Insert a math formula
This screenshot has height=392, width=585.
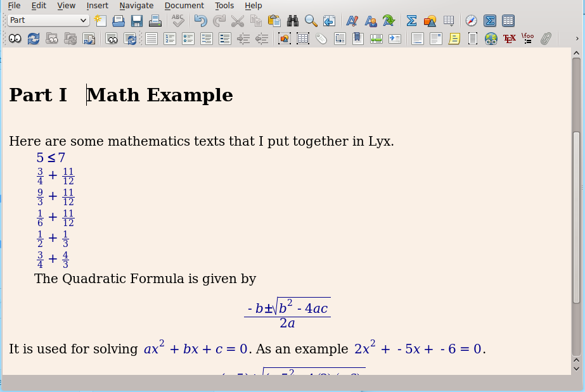411,20
